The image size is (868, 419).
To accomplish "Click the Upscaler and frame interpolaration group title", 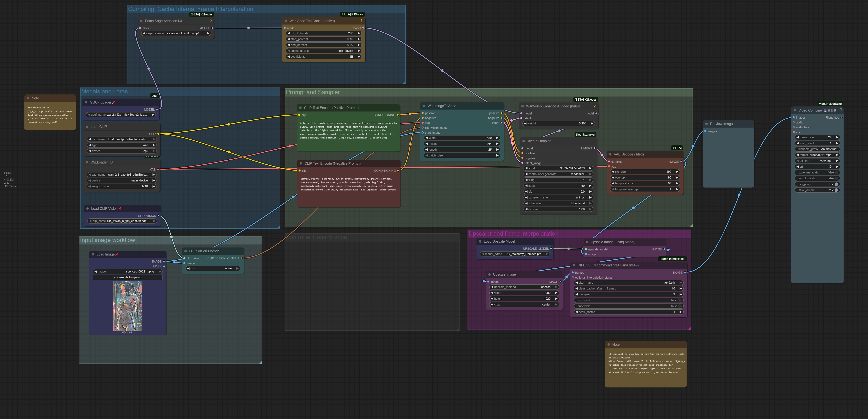I will click(513, 234).
